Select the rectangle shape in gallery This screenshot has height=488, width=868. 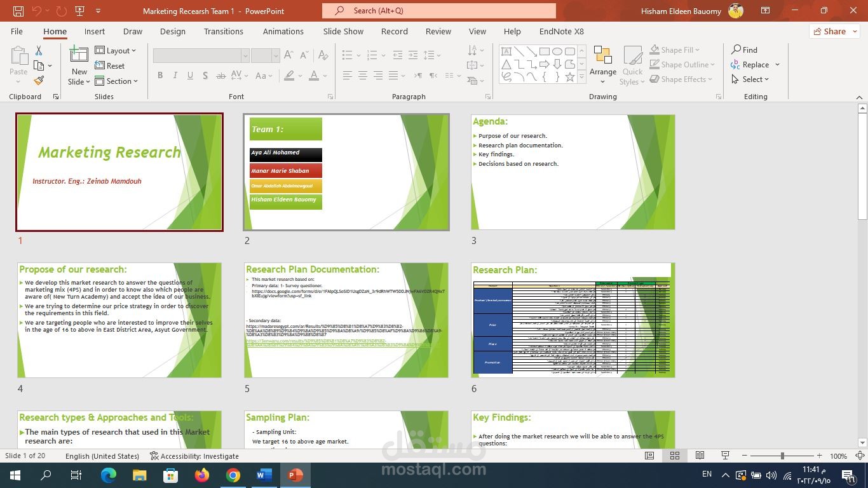click(545, 51)
